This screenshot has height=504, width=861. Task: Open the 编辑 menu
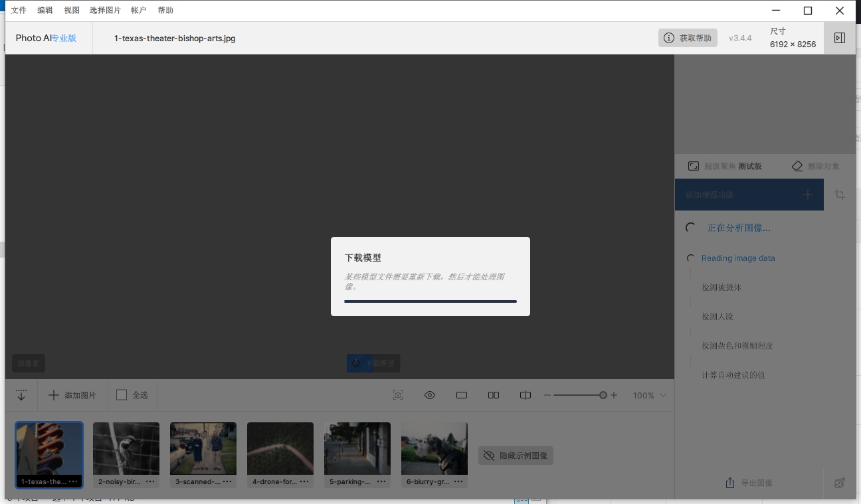coord(45,10)
